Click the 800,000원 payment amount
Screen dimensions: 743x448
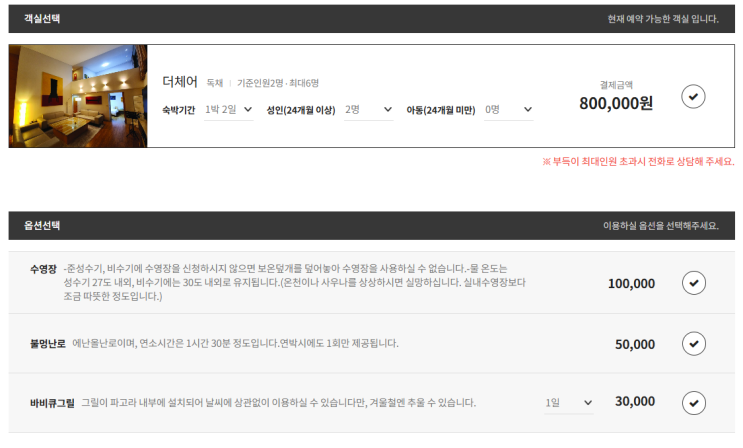tap(616, 103)
